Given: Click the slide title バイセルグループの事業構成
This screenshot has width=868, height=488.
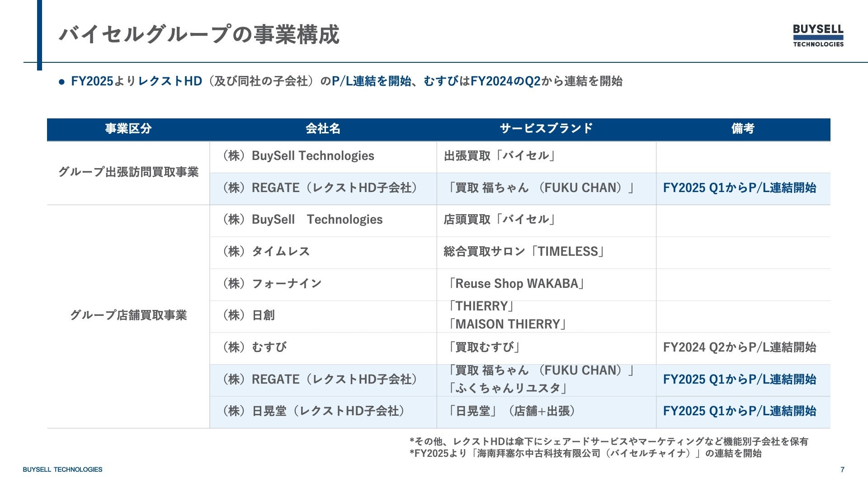Looking at the screenshot, I should 199,34.
